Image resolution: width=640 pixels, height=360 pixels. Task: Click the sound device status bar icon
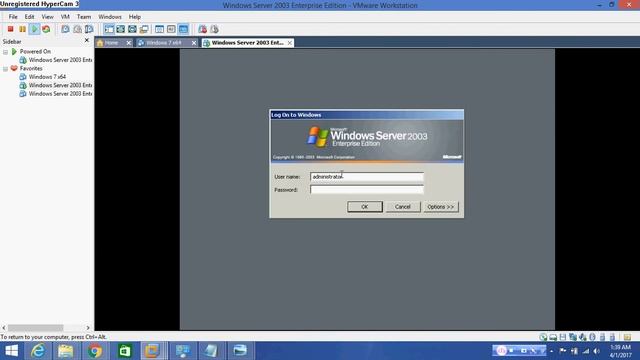(x=582, y=337)
